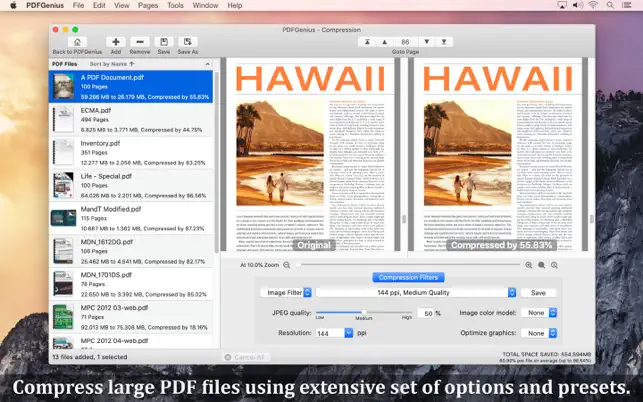Screen dimensions: 643x402
Task: Click the Compressed by 55.83% preview page
Action: pos(498,154)
